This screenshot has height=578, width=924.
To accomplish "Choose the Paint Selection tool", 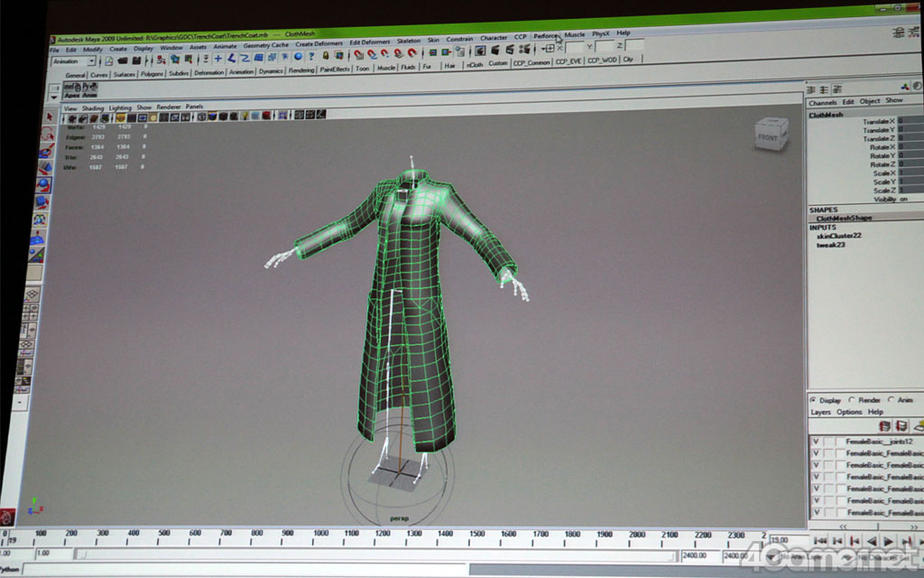I will point(47,152).
